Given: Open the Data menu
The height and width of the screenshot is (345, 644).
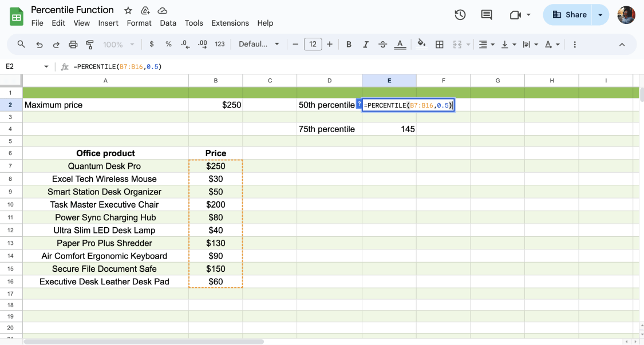Looking at the screenshot, I should tap(168, 23).
